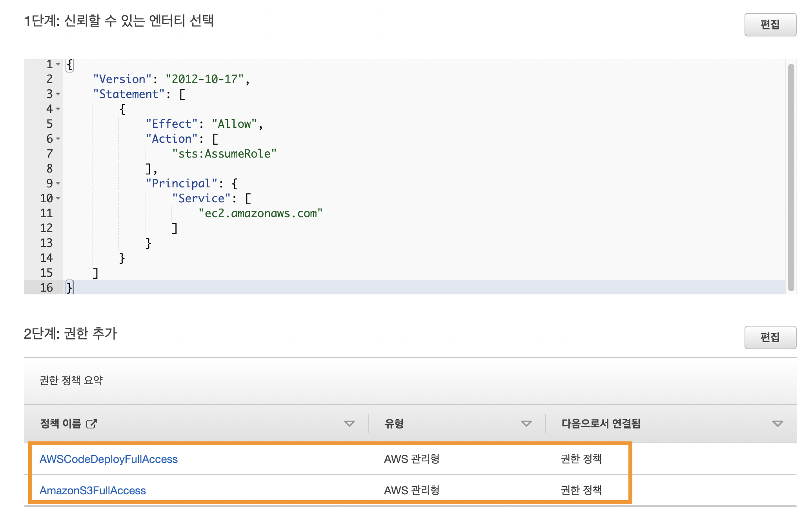This screenshot has height=519, width=812.
Task: Click the 정책 이름 column header
Action: (x=61, y=424)
